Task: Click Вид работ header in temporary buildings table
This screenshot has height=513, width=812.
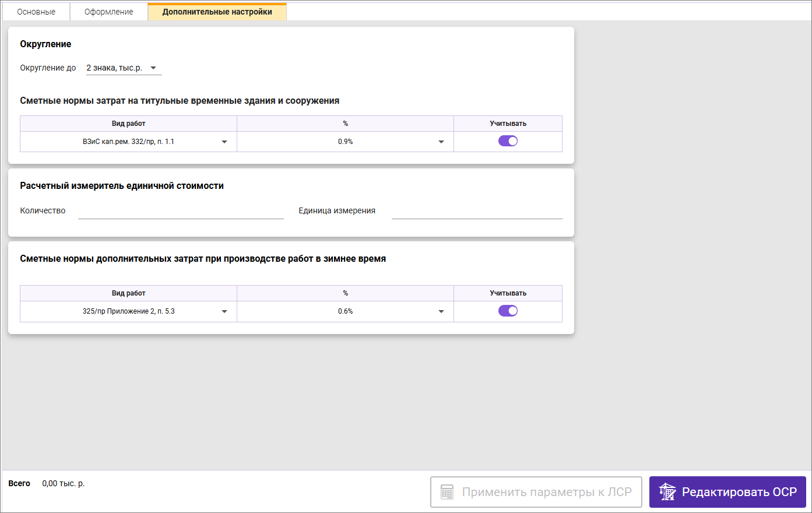Action: coord(128,124)
